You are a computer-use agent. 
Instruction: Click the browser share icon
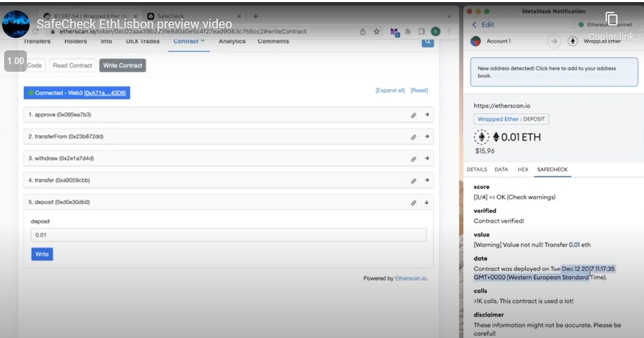coord(362,32)
